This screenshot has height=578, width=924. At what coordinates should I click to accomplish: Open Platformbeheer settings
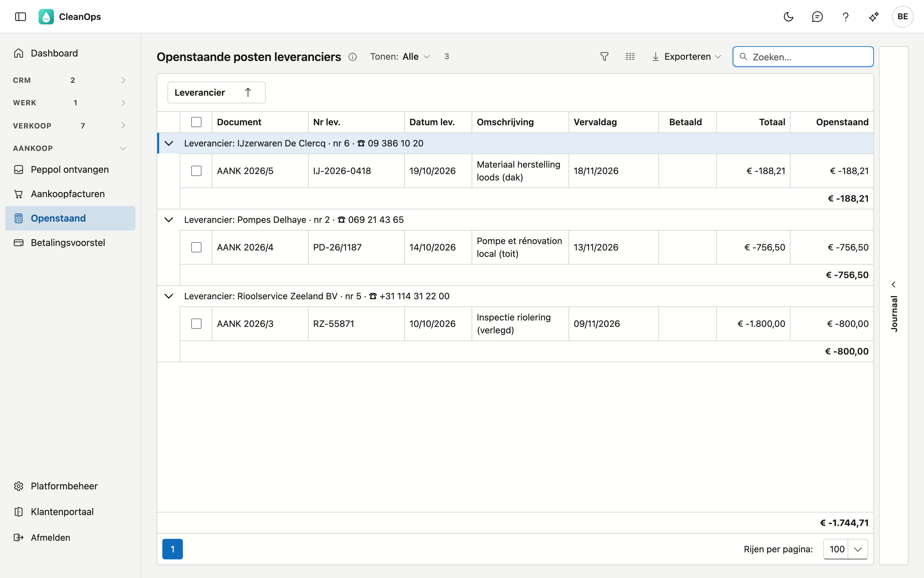coord(70,486)
